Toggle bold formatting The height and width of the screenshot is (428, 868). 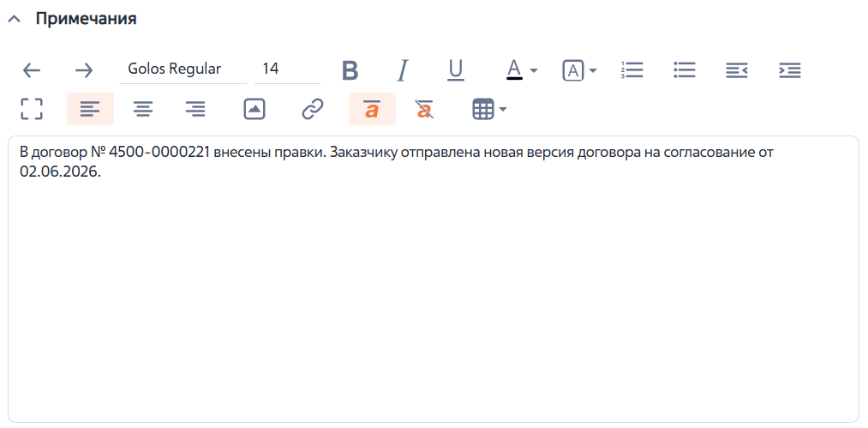[x=350, y=70]
